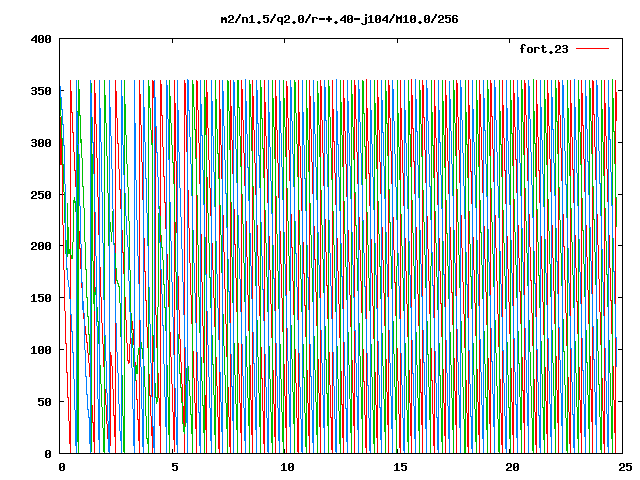Click the x-axis label 25
640x480 pixels.
point(625,467)
